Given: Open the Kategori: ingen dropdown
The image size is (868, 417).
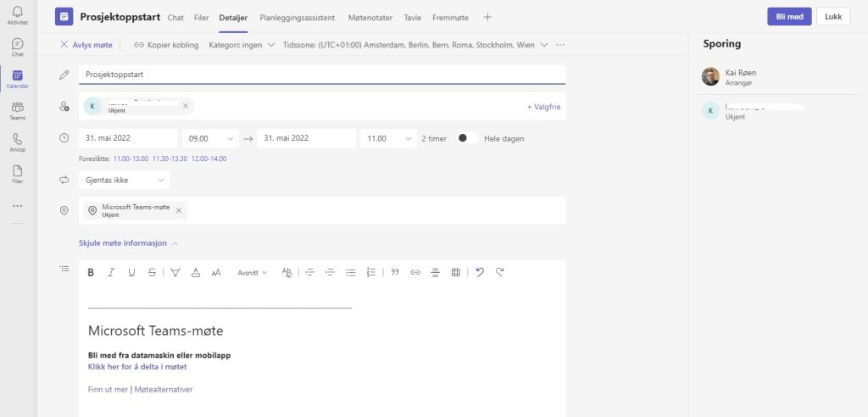Looking at the screenshot, I should [242, 45].
